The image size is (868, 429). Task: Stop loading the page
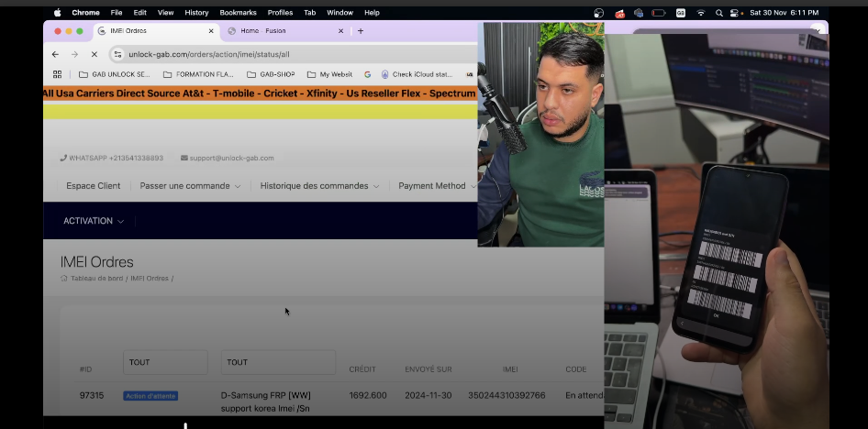[x=95, y=54]
